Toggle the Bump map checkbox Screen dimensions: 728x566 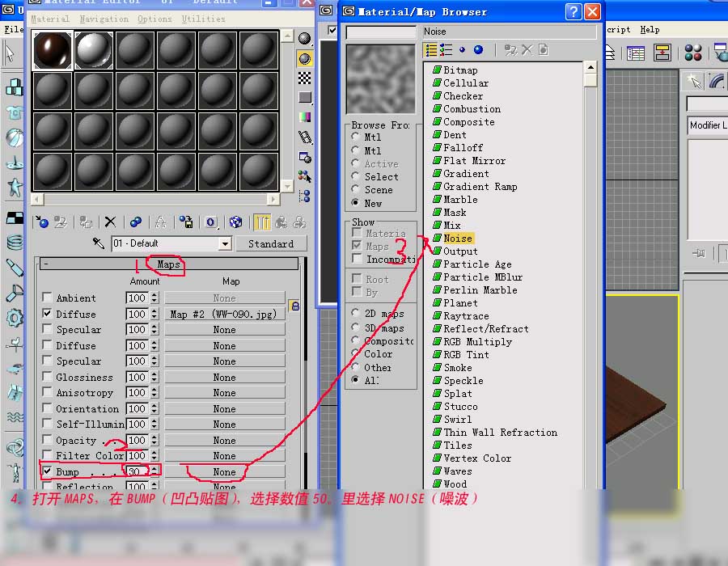point(47,471)
